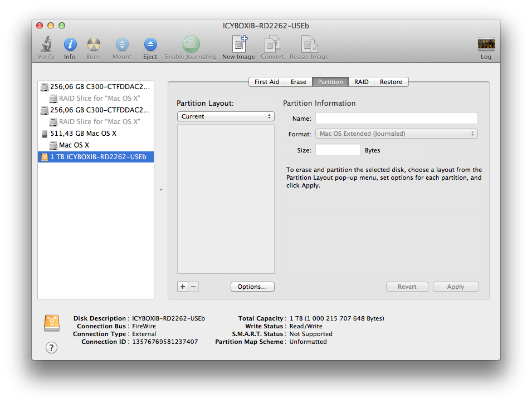Click the Options... button
This screenshot has width=532, height=404.
(x=252, y=287)
